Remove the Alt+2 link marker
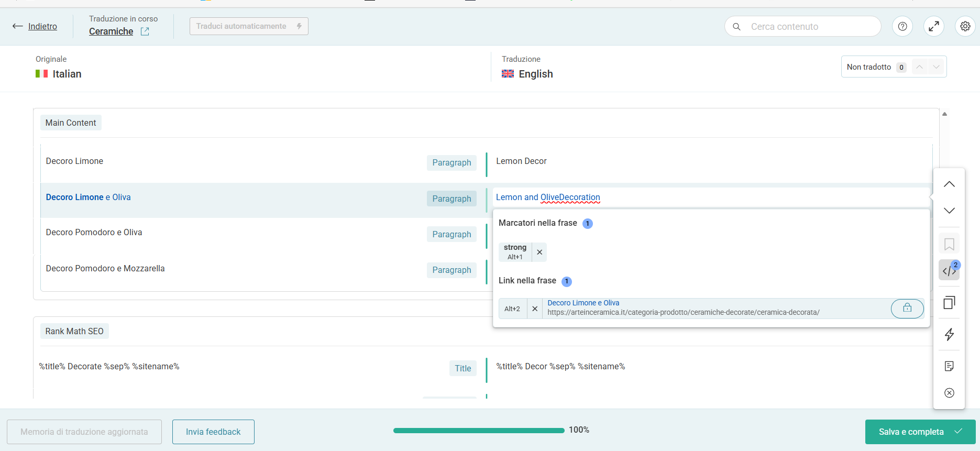 click(534, 309)
